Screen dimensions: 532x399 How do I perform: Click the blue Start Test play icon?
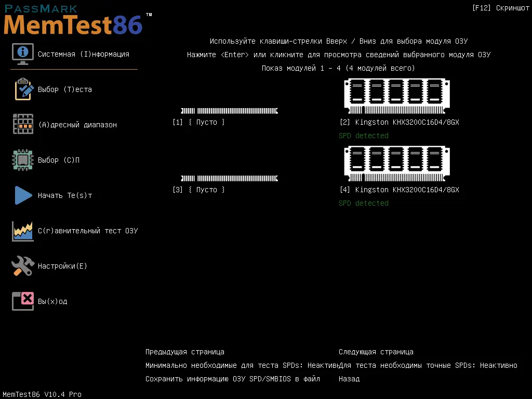[23, 195]
